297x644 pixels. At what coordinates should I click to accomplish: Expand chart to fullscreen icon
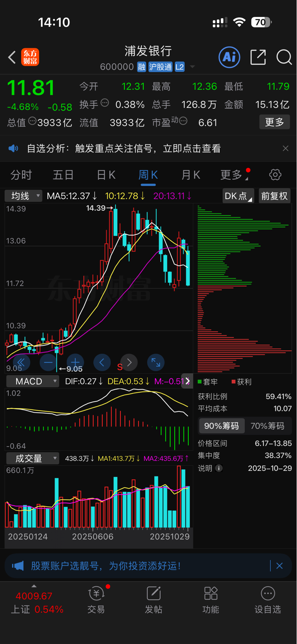tap(156, 362)
